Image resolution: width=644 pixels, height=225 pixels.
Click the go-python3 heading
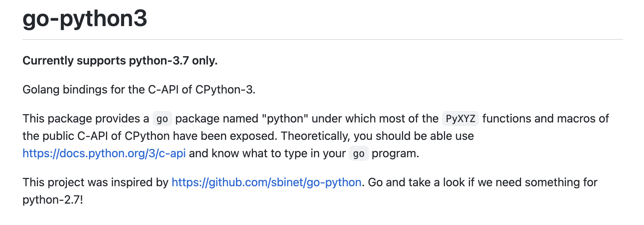[x=85, y=18]
